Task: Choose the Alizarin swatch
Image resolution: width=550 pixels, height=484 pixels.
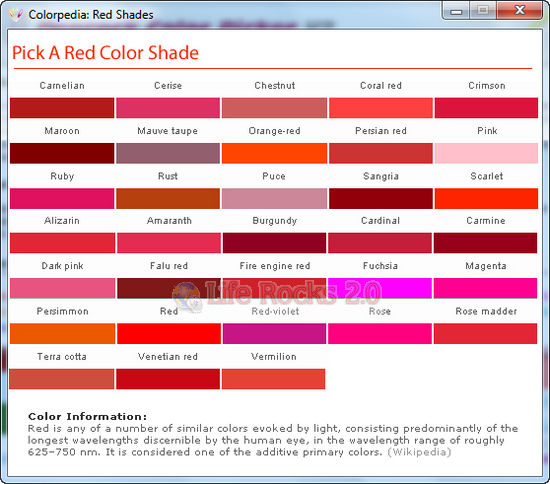Action: (62, 243)
